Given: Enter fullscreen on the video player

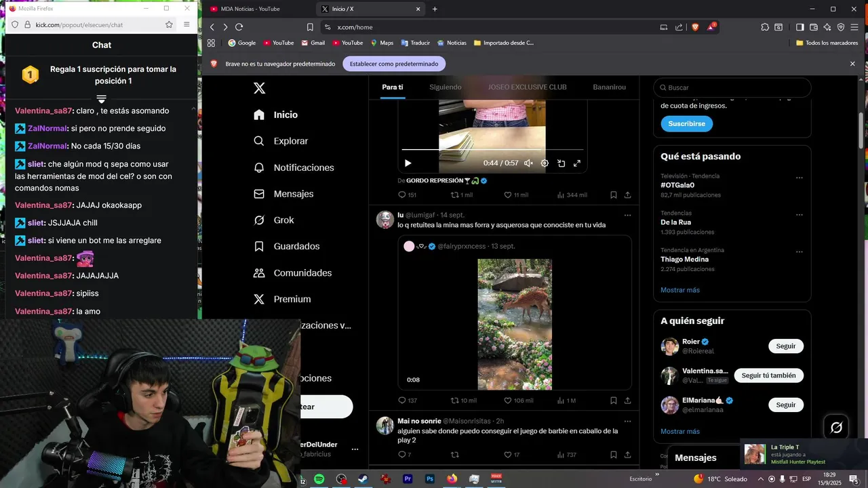Looking at the screenshot, I should click(x=577, y=163).
